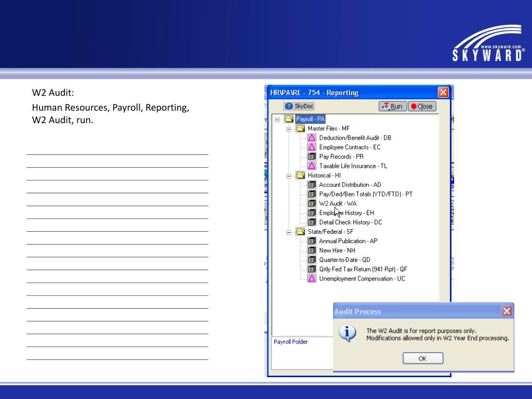532x399 pixels.
Task: Select Deduction/Benefit Audit - DB
Action: point(355,138)
